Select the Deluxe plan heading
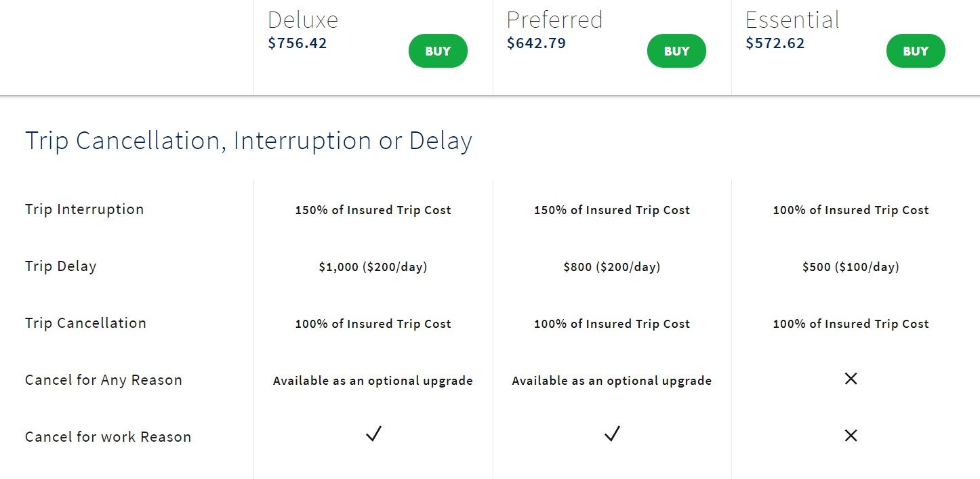Screen dimensions: 980x479 pyautogui.click(x=303, y=20)
